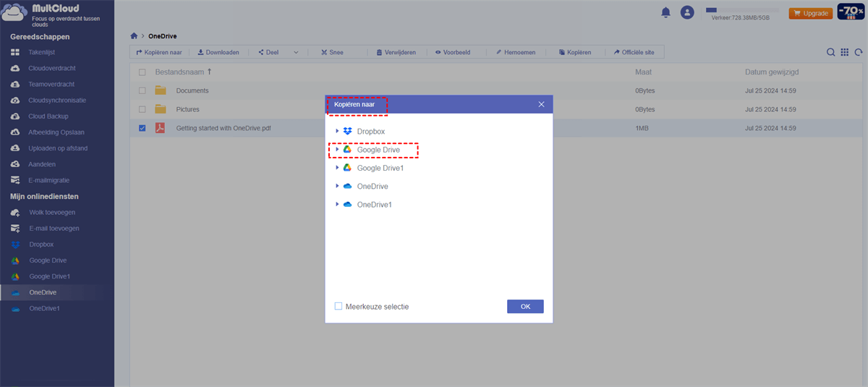868x387 pixels.
Task: Enable the Meerkeuze selectie checkbox
Action: pyautogui.click(x=339, y=307)
